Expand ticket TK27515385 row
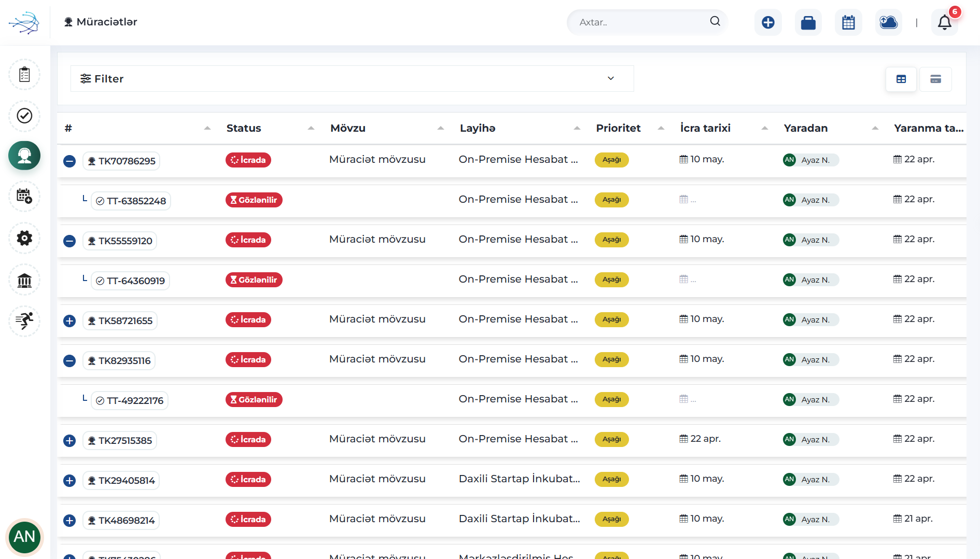 (x=69, y=441)
